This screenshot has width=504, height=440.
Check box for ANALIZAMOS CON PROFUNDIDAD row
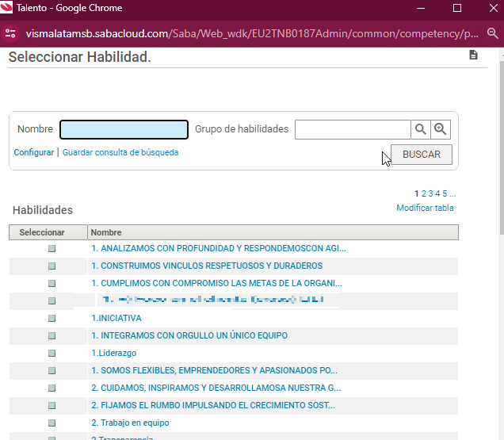point(52,248)
